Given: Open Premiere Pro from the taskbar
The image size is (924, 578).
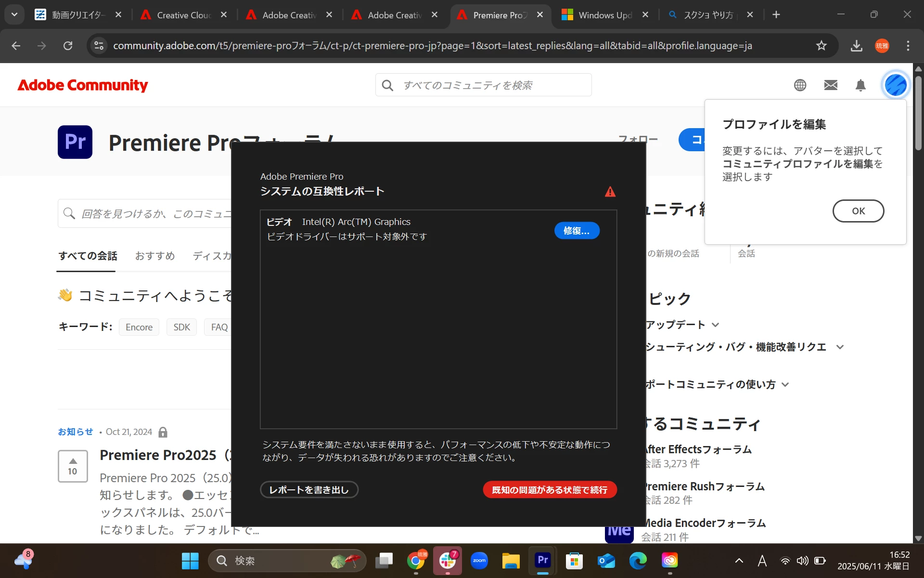Looking at the screenshot, I should 542,560.
